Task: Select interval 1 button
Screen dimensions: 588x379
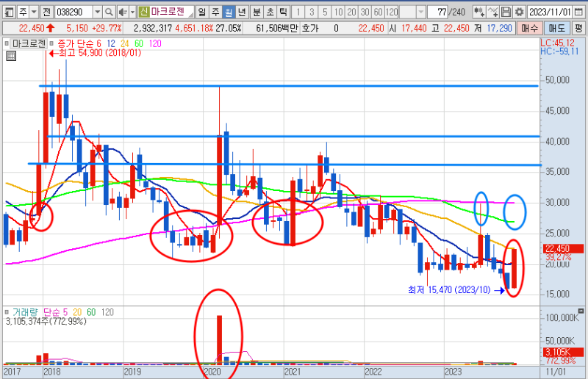Action: pos(298,12)
